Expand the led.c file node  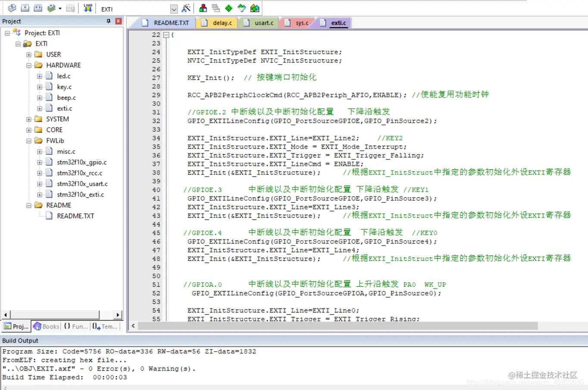(x=40, y=76)
